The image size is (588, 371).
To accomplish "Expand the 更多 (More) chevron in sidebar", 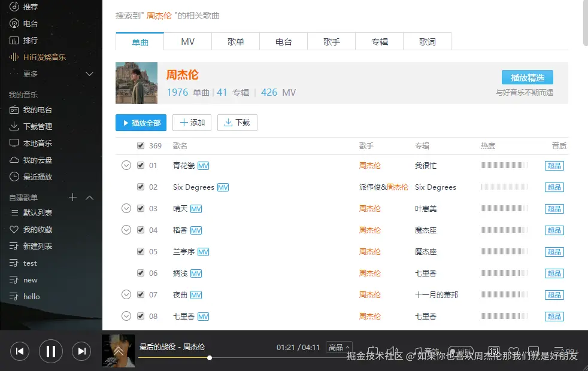I will 89,74.
